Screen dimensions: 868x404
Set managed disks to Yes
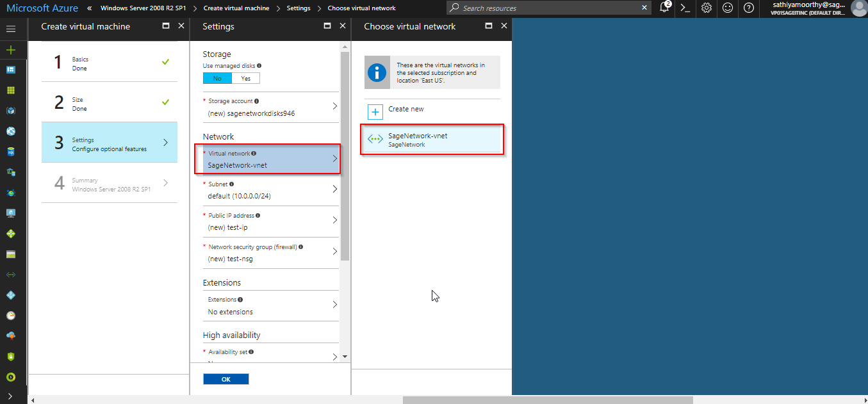point(245,78)
